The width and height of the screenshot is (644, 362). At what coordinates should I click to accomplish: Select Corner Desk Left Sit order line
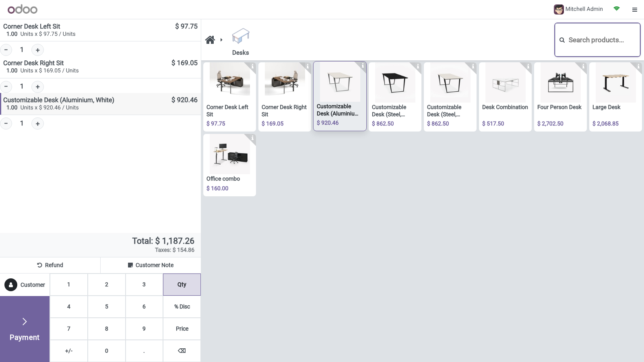coord(100,30)
